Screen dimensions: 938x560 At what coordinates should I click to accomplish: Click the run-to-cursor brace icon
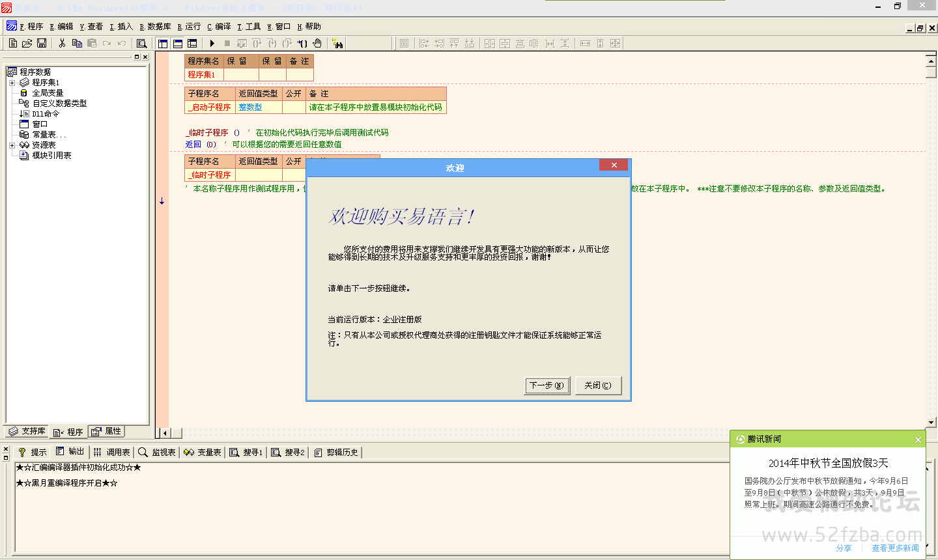302,43
